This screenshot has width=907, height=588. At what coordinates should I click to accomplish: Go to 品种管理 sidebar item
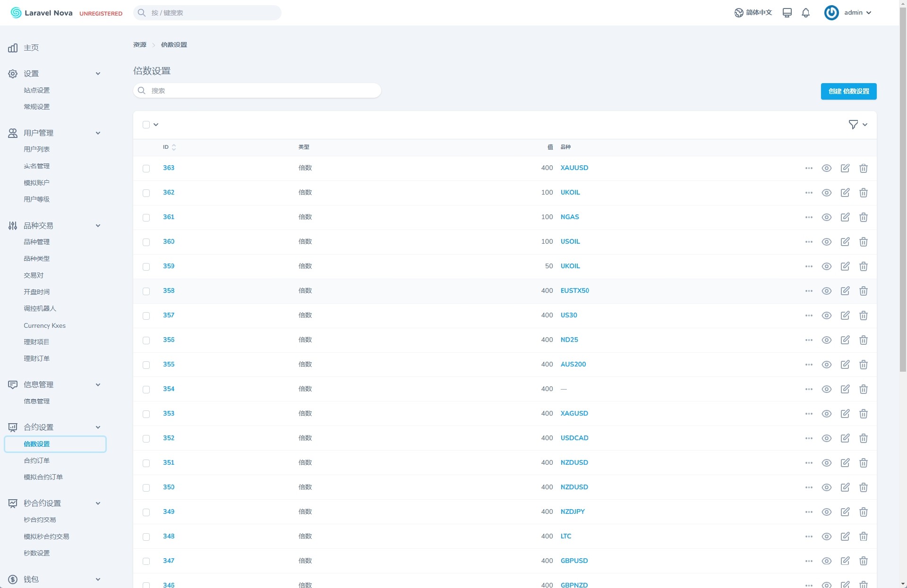pyautogui.click(x=36, y=242)
